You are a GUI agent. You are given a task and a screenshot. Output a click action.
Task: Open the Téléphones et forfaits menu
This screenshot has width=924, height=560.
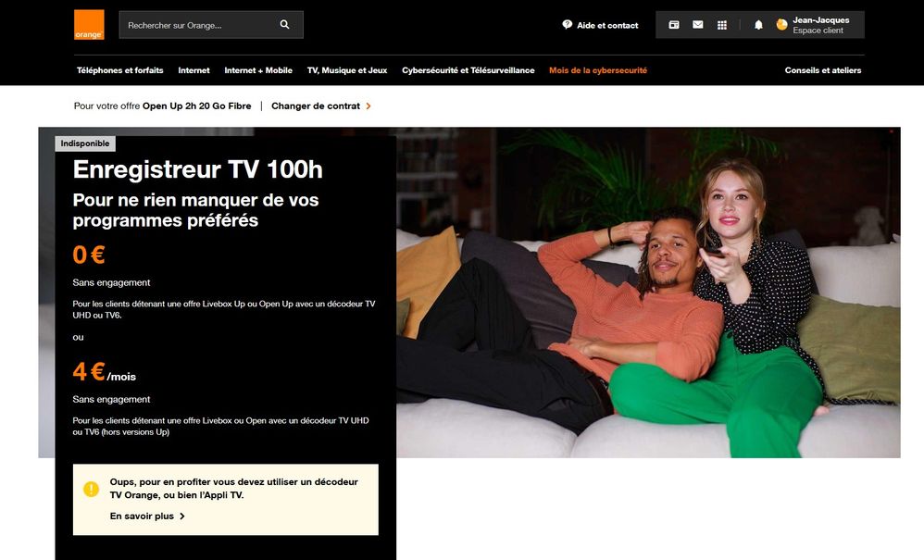(x=120, y=70)
